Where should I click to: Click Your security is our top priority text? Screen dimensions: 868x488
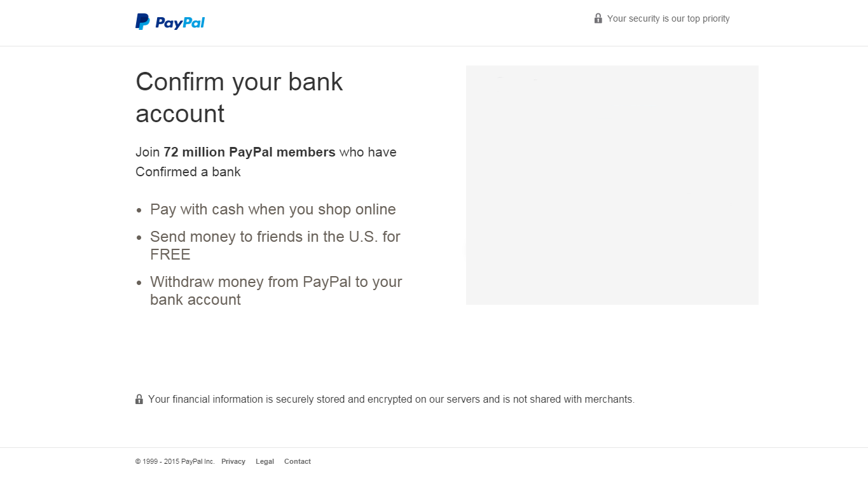pyautogui.click(x=668, y=18)
